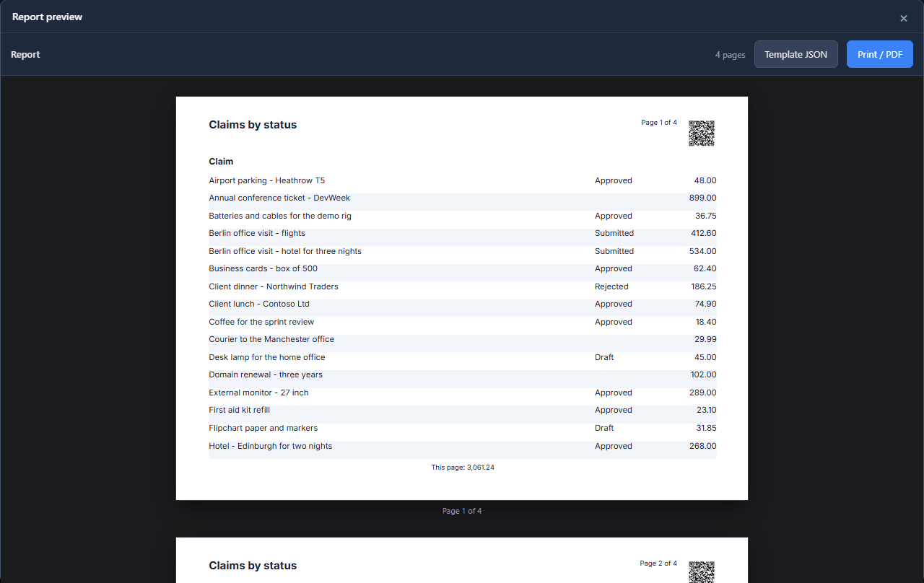Image resolution: width=924 pixels, height=583 pixels.
Task: Click 'Berlin office visit - hotel for three nights'
Action: coord(285,251)
